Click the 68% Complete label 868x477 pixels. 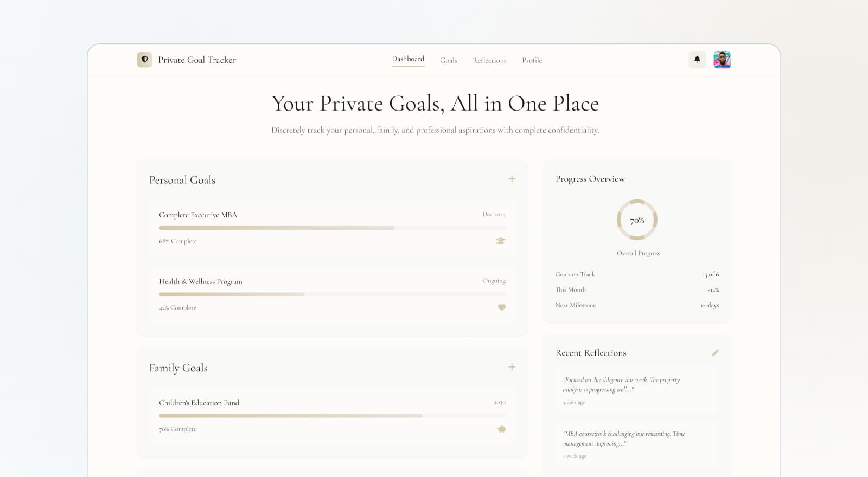178,241
